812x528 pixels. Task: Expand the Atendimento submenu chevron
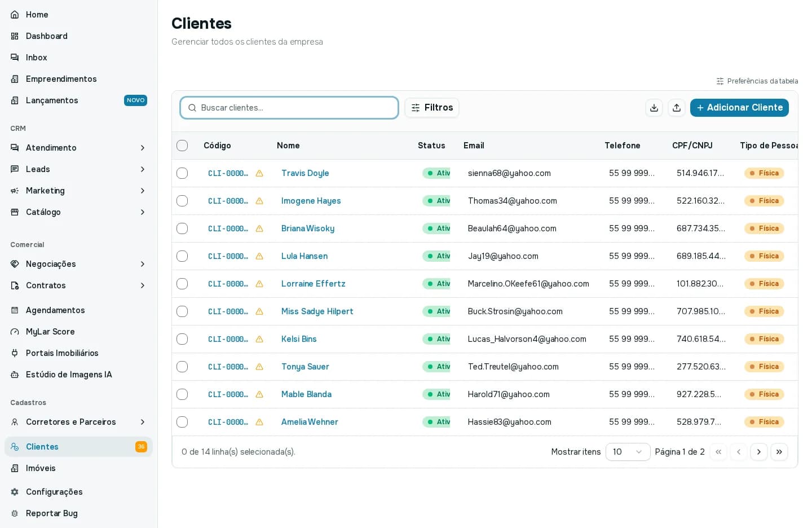tap(143, 148)
